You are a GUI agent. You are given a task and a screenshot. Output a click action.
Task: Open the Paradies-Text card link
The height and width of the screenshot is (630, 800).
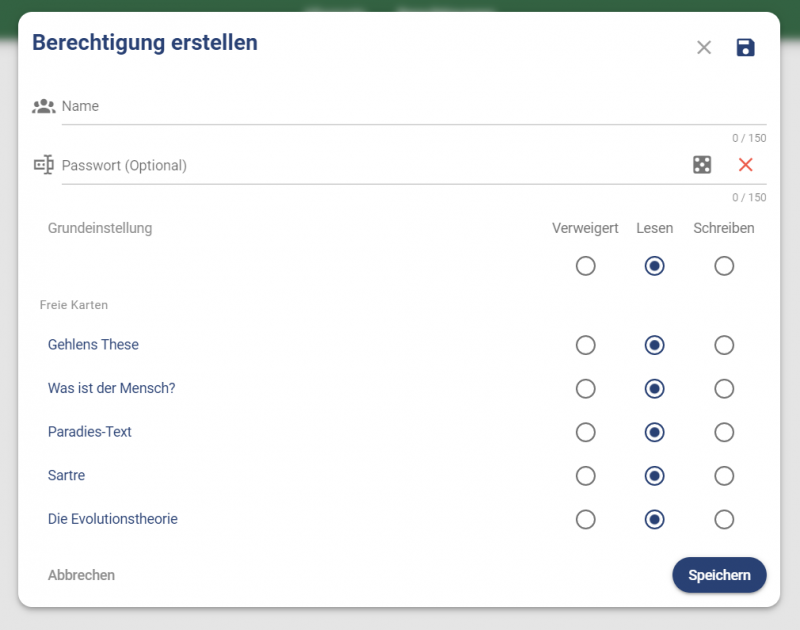tap(90, 432)
